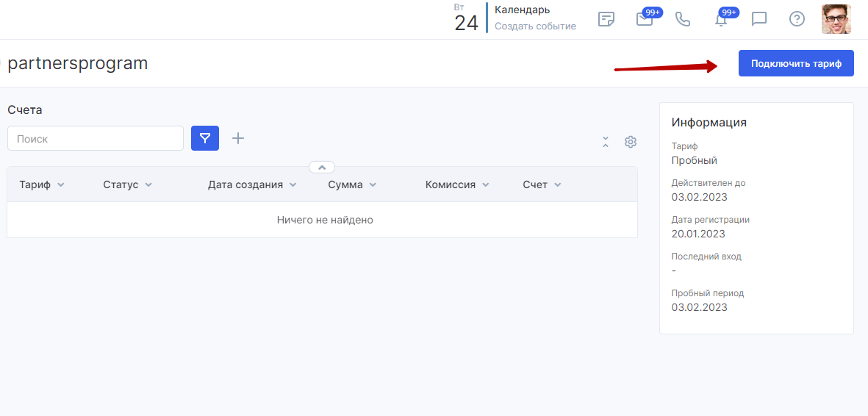868x416 pixels.
Task: Click the Дата регистрации label
Action: 710,219
